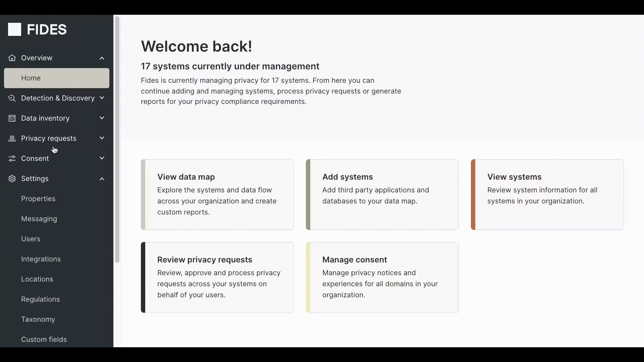Open the Messaging settings page
Image resolution: width=644 pixels, height=362 pixels.
(39, 219)
